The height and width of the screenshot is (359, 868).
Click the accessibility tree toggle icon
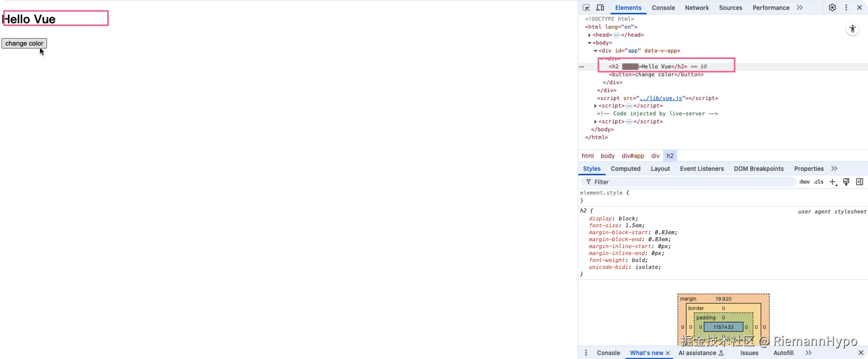(853, 29)
